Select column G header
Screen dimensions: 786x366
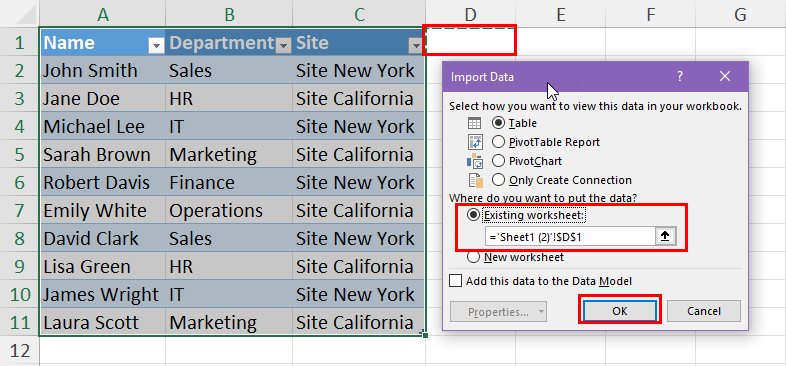pyautogui.click(x=740, y=15)
